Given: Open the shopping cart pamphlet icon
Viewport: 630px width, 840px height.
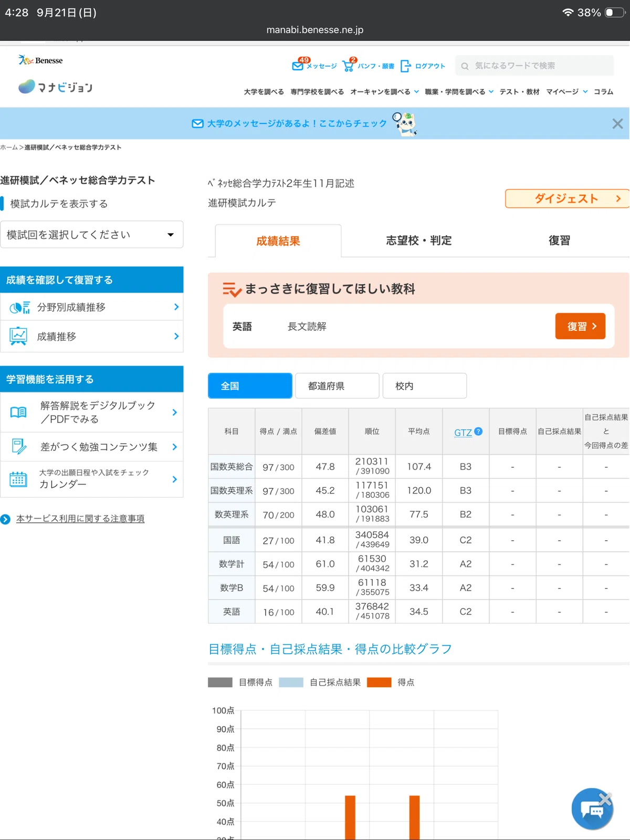Looking at the screenshot, I should click(348, 66).
